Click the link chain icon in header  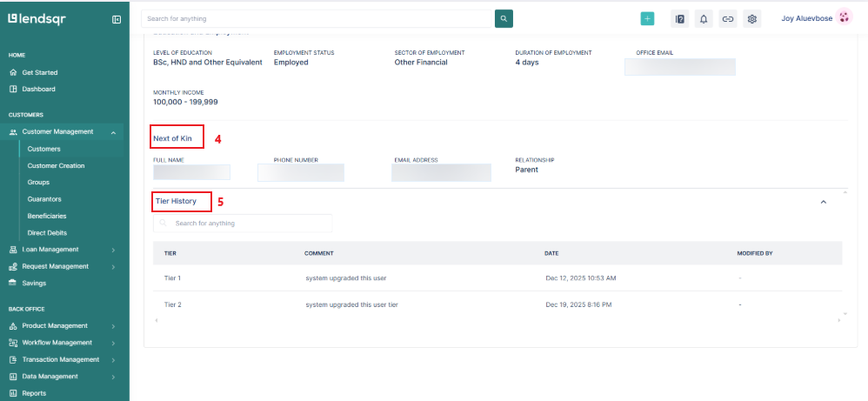[728, 18]
